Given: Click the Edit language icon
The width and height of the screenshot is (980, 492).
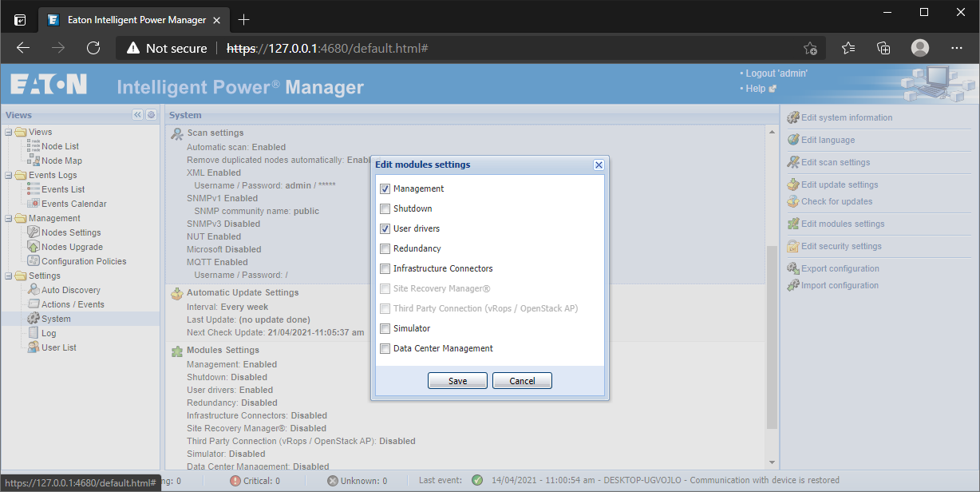Looking at the screenshot, I should pyautogui.click(x=793, y=140).
